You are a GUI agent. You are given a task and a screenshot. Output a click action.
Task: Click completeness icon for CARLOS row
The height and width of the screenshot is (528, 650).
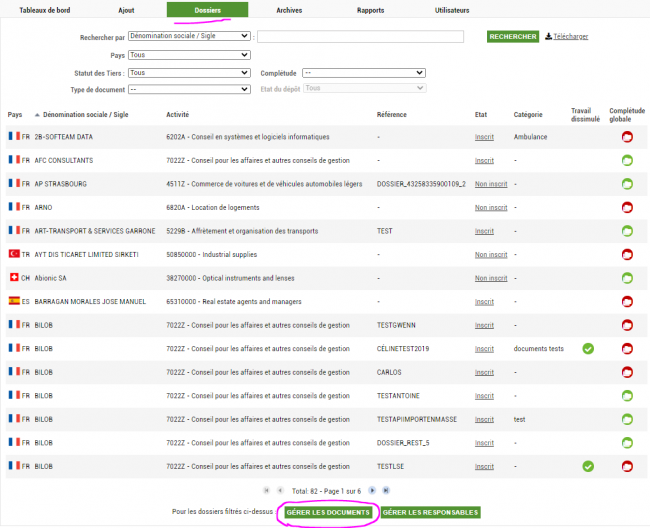tap(627, 372)
